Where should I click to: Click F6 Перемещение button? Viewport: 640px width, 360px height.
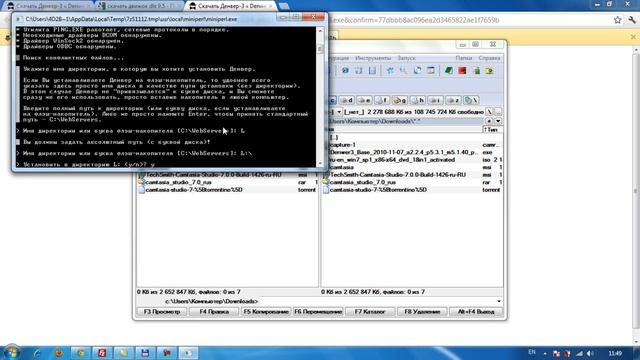pyautogui.click(x=318, y=312)
